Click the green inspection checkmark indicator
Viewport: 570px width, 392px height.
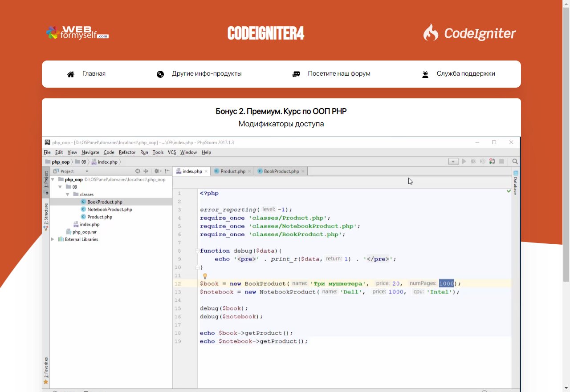point(509,191)
